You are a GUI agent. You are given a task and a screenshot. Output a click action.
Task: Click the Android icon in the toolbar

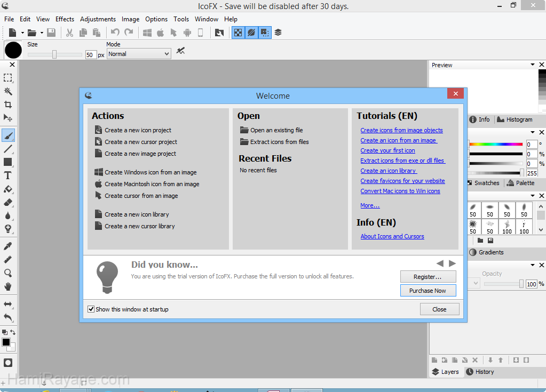tap(187, 33)
